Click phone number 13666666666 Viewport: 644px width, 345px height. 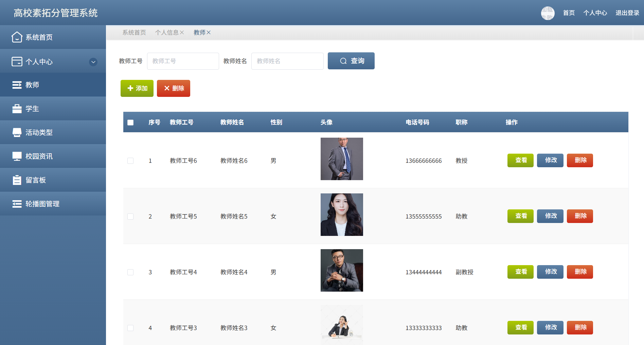coord(424,161)
